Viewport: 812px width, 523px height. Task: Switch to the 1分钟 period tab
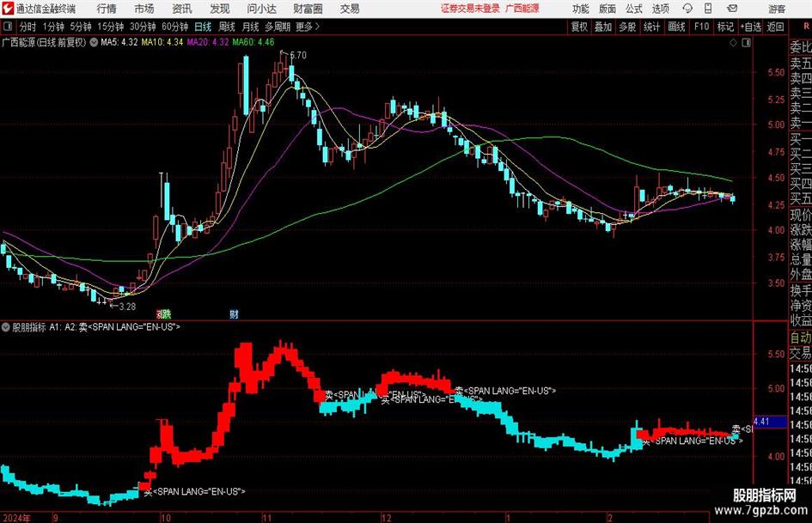click(x=52, y=27)
